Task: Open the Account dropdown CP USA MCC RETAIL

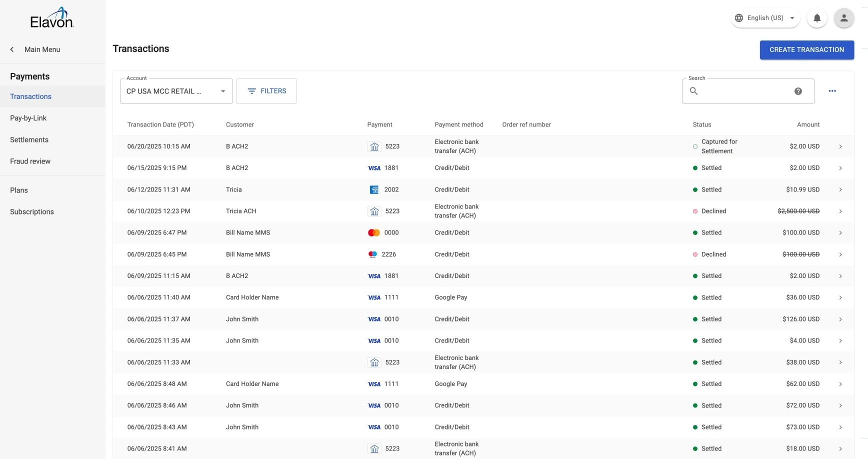Action: tap(176, 91)
